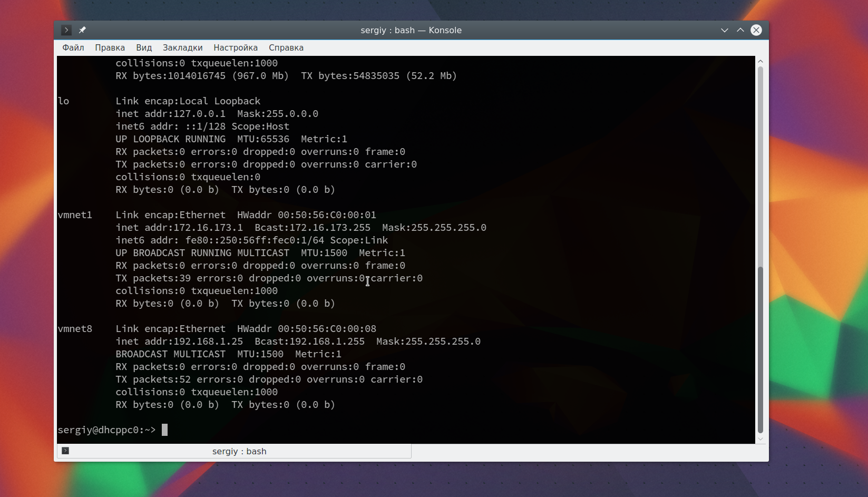The image size is (868, 497).
Task: Click the terminal icon in the session tab
Action: tap(65, 451)
